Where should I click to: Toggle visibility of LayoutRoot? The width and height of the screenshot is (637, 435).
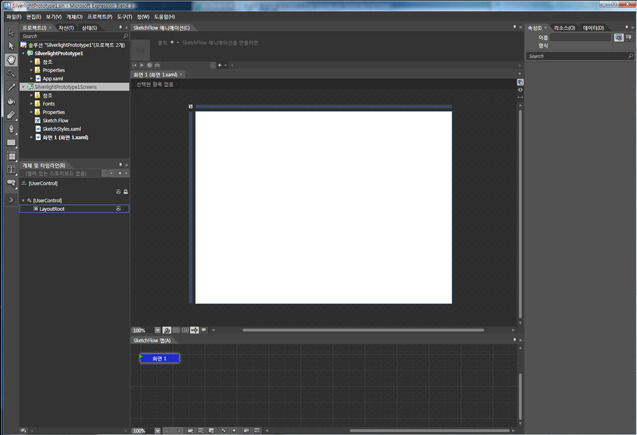(x=118, y=209)
